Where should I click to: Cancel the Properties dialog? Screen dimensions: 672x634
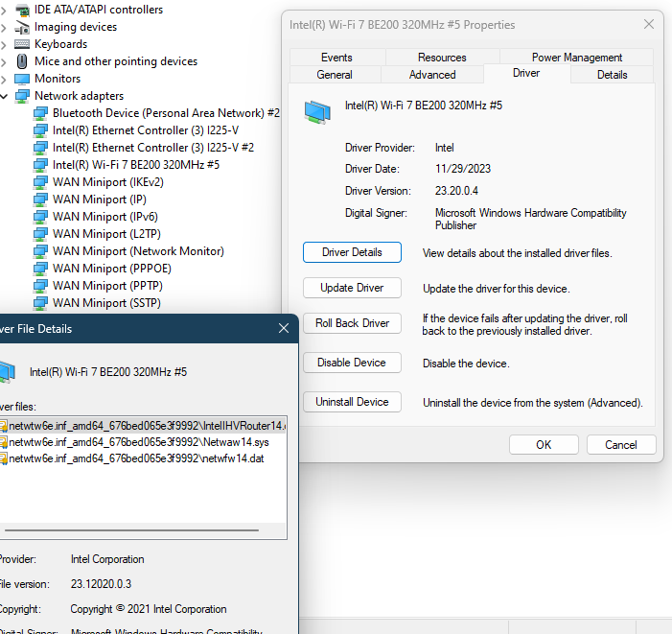pos(621,444)
